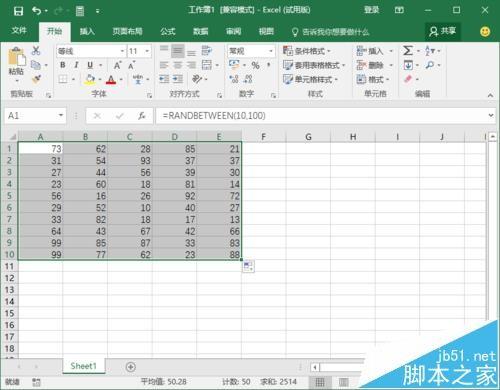Switch to the Page Layout tab
500x390 pixels.
pyautogui.click(x=127, y=31)
